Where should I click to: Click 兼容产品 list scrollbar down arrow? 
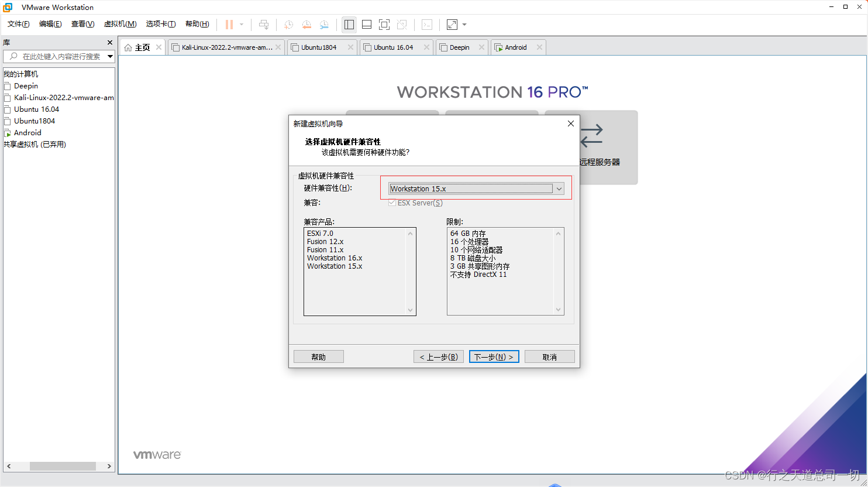[x=410, y=310]
